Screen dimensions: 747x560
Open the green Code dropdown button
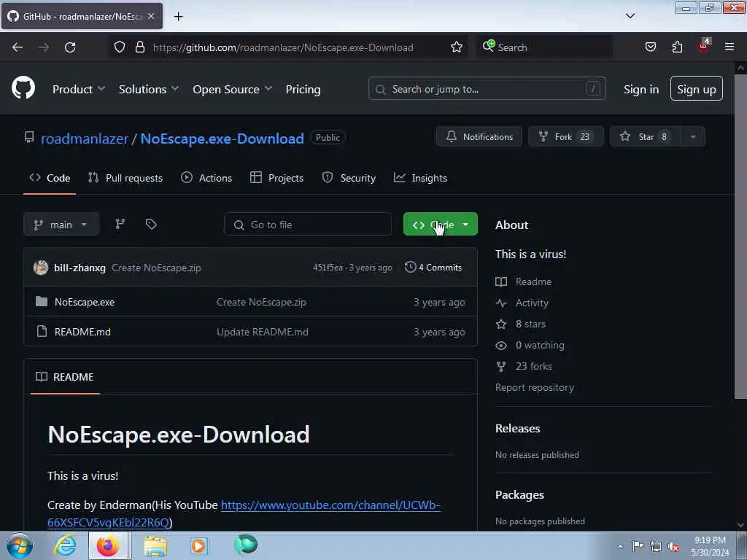point(440,225)
